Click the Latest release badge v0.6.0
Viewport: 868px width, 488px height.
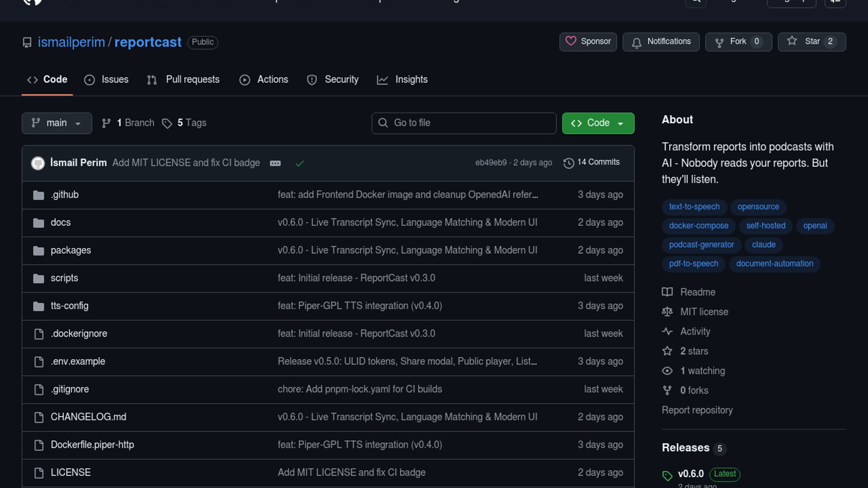725,474
